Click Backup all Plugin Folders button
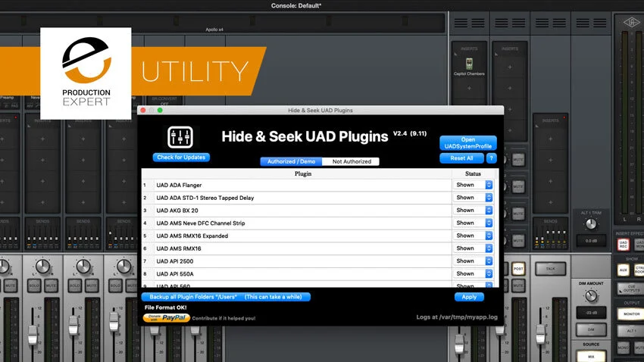 pyautogui.click(x=226, y=297)
